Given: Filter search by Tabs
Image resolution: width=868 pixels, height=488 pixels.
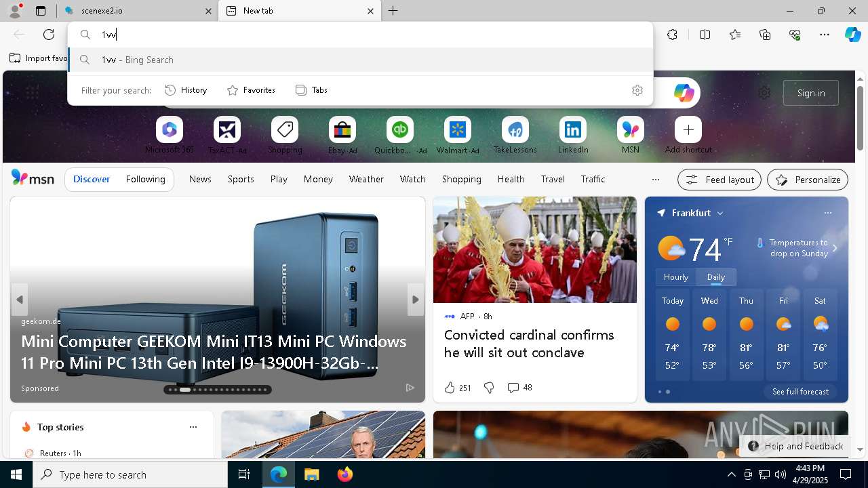Looking at the screenshot, I should [x=312, y=90].
